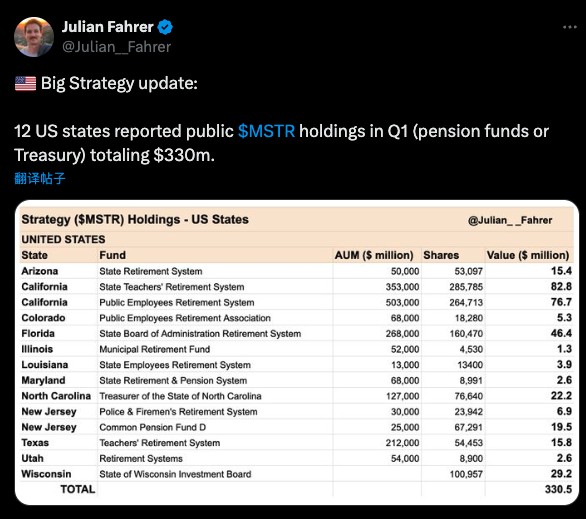This screenshot has width=586, height=519.
Task: Click the TOTAL value 330.5 cell
Action: 558,489
